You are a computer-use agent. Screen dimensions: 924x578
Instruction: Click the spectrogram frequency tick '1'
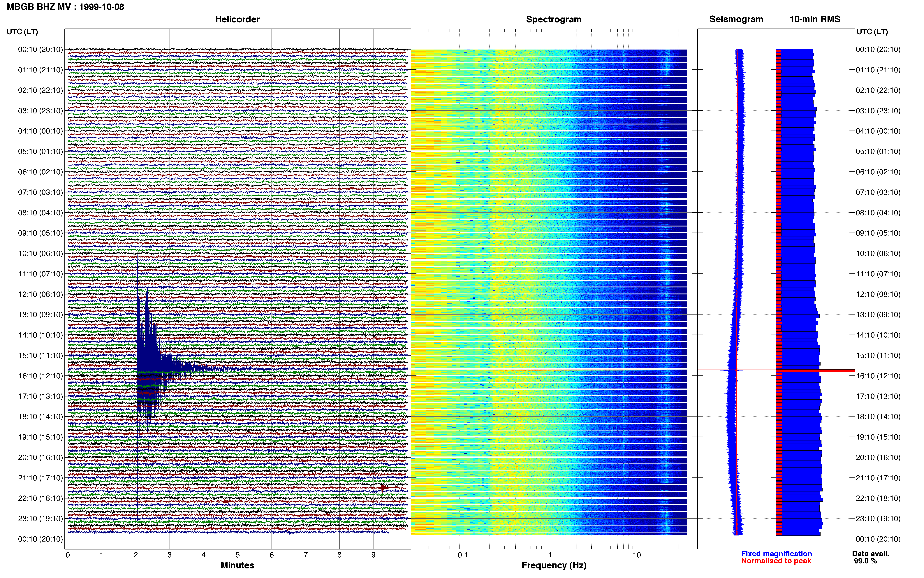(550, 555)
